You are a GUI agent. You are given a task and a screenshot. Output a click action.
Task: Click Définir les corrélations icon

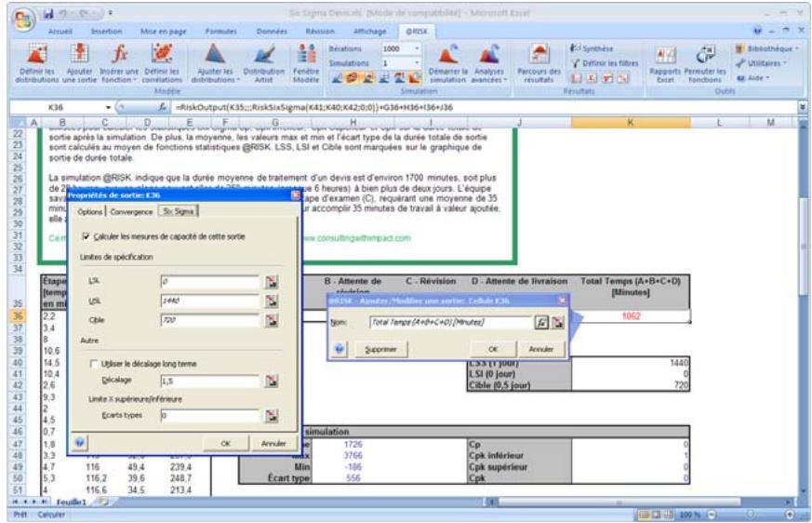tap(162, 63)
